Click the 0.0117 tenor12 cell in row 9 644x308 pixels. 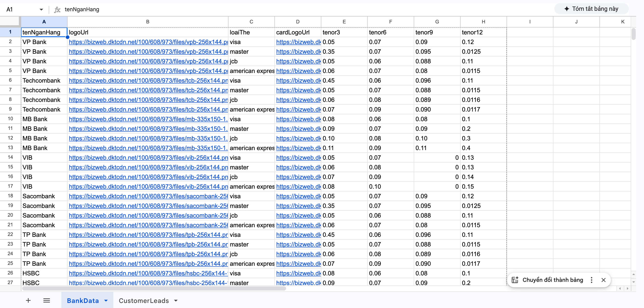coord(484,109)
